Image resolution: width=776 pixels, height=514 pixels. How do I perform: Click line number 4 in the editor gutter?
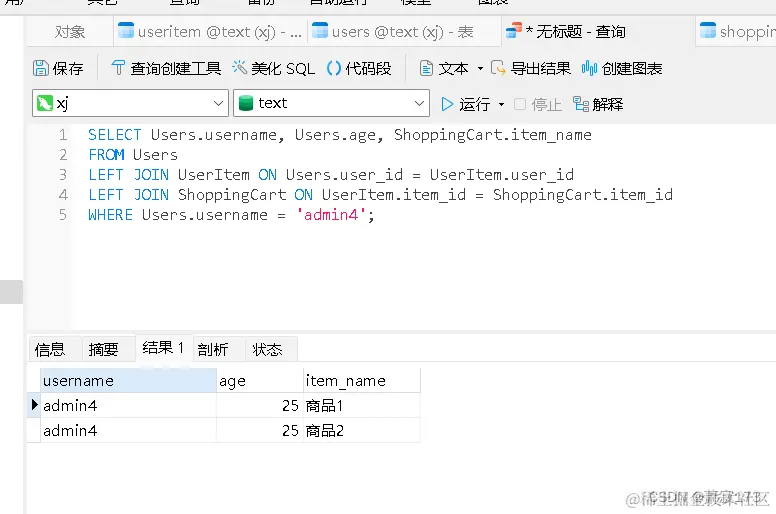pyautogui.click(x=63, y=194)
